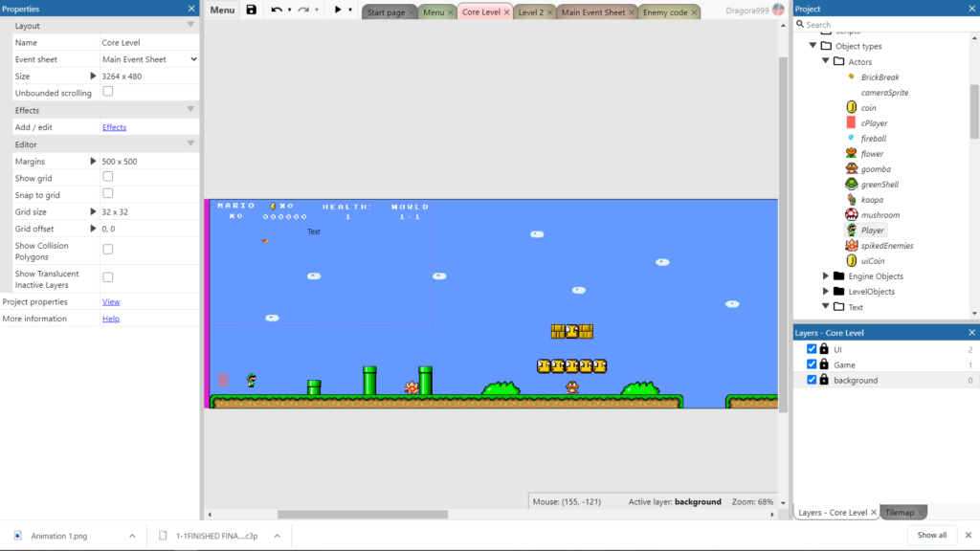Open the Event sheet dropdown
This screenshot has height=551, width=980.
tap(149, 59)
